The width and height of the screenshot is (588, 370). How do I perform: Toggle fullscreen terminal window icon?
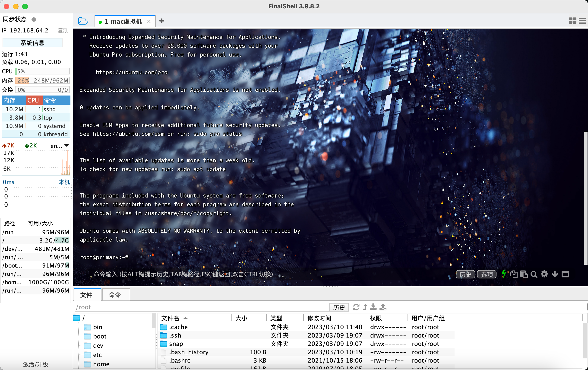click(565, 274)
